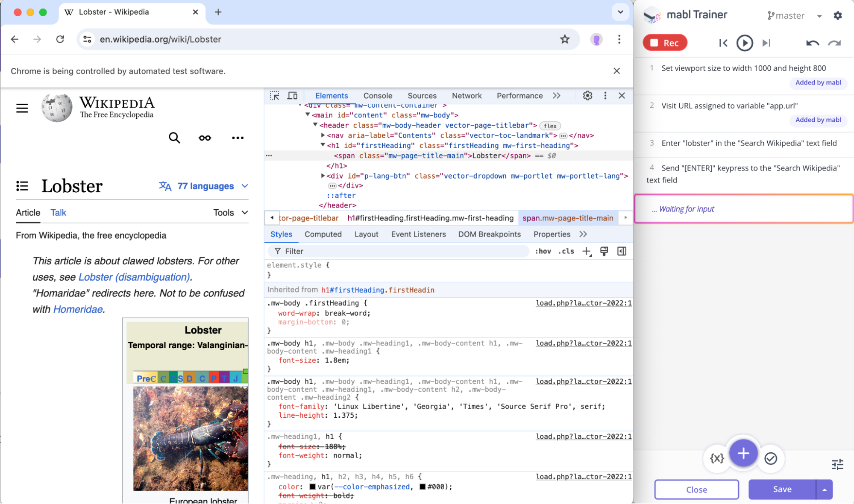Open the trainer sliders options icon
Screen dimensions: 854x504
(x=837, y=464)
